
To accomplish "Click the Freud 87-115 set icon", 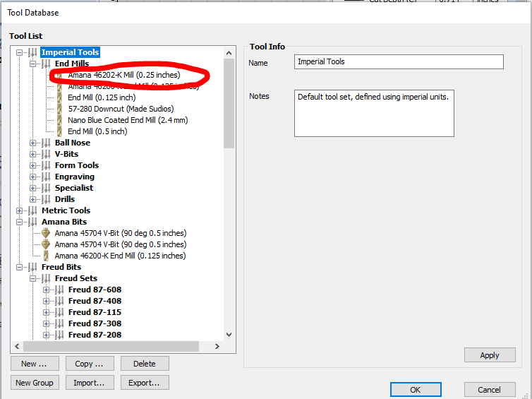I will [59, 312].
